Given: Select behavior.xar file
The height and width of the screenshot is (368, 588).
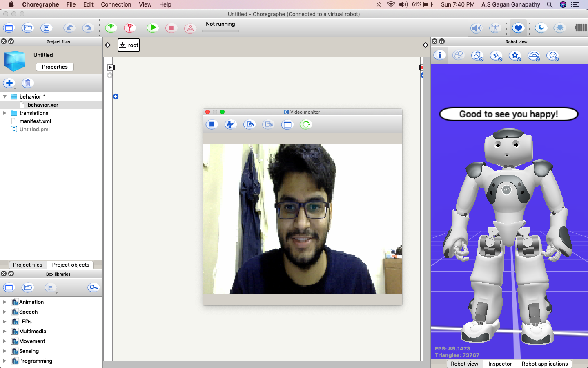Looking at the screenshot, I should pos(43,105).
